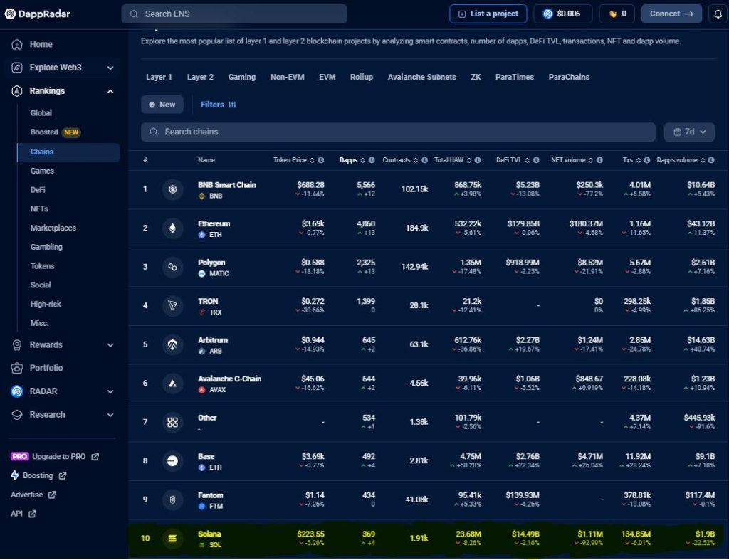Click the Ethereum chain logo icon

point(172,228)
